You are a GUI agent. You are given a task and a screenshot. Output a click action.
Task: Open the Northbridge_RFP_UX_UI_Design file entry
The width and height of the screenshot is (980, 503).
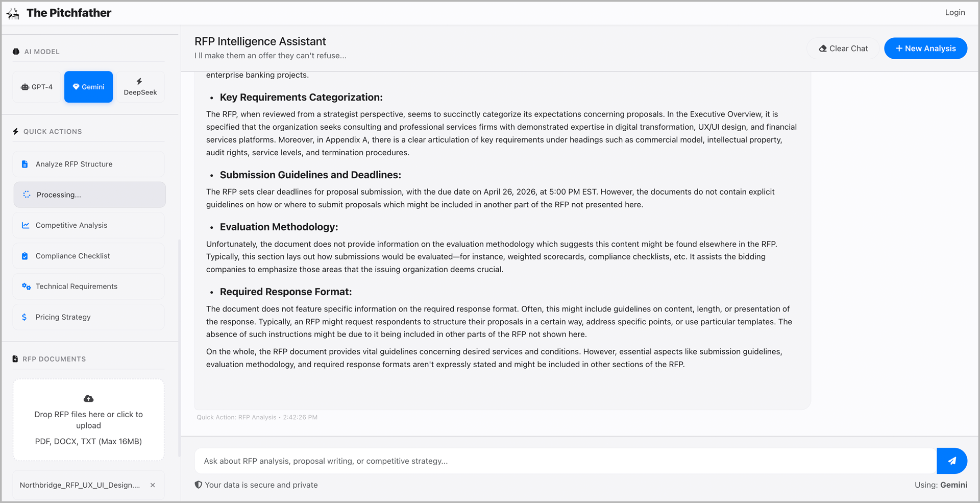pos(80,485)
